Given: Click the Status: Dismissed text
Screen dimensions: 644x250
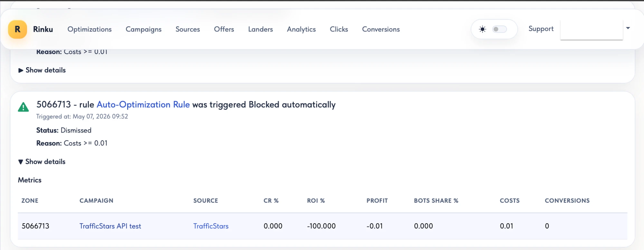Looking at the screenshot, I should (x=64, y=130).
